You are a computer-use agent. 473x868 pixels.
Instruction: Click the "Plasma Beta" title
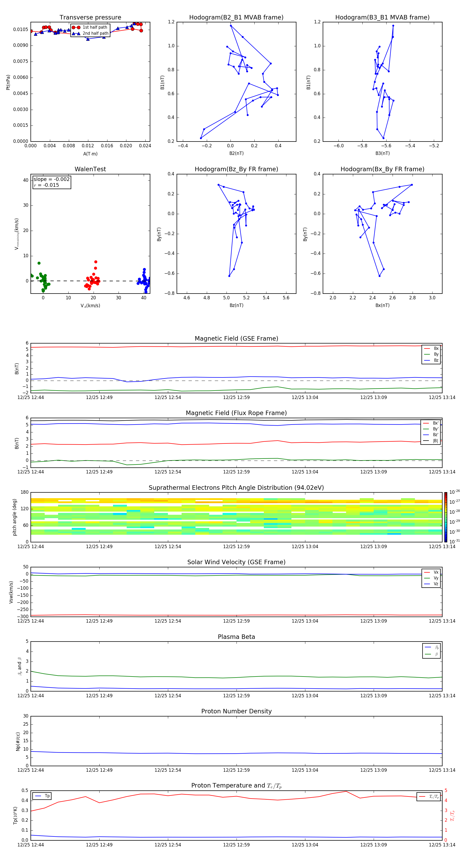tap(236, 637)
